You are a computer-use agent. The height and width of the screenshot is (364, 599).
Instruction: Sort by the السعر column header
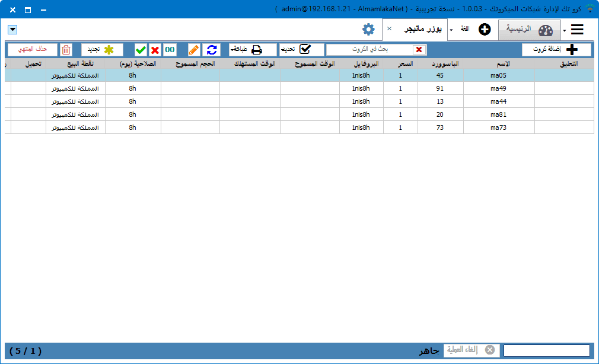(x=401, y=64)
